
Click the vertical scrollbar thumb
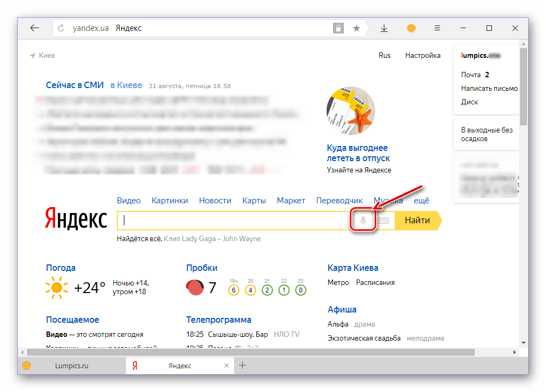tap(523, 87)
